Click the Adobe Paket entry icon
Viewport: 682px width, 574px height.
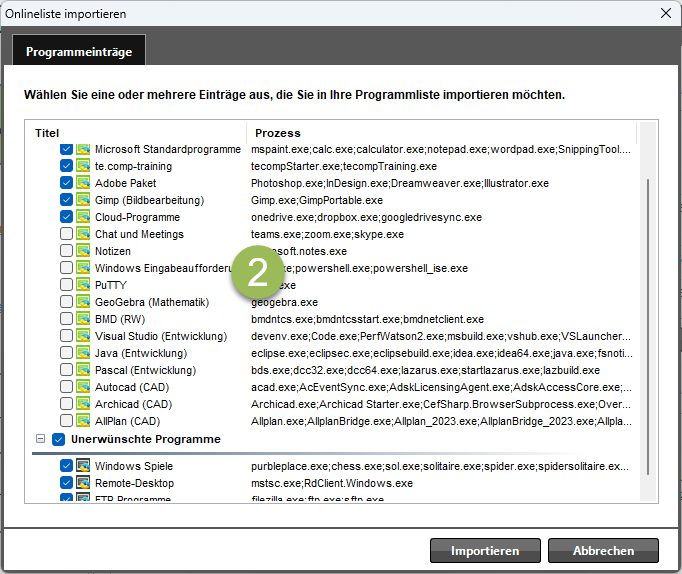[83, 183]
